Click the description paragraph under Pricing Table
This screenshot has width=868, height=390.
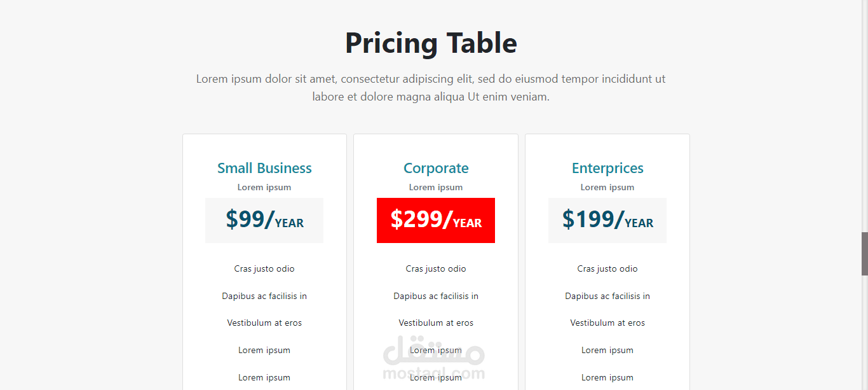(431, 88)
